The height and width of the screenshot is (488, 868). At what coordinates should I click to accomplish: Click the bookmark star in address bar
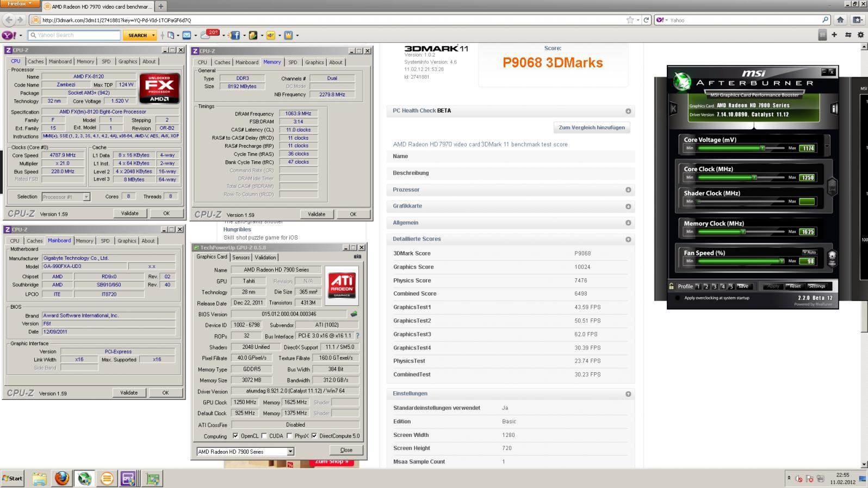point(630,20)
